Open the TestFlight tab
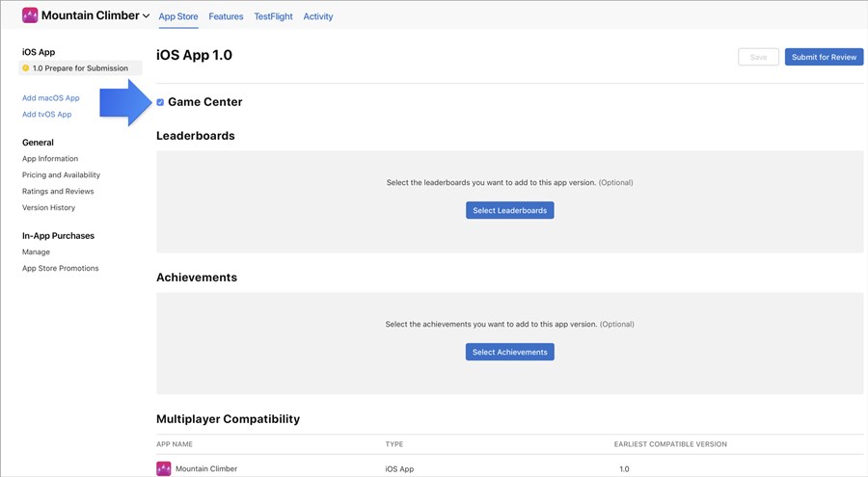The image size is (868, 477). 273,16
